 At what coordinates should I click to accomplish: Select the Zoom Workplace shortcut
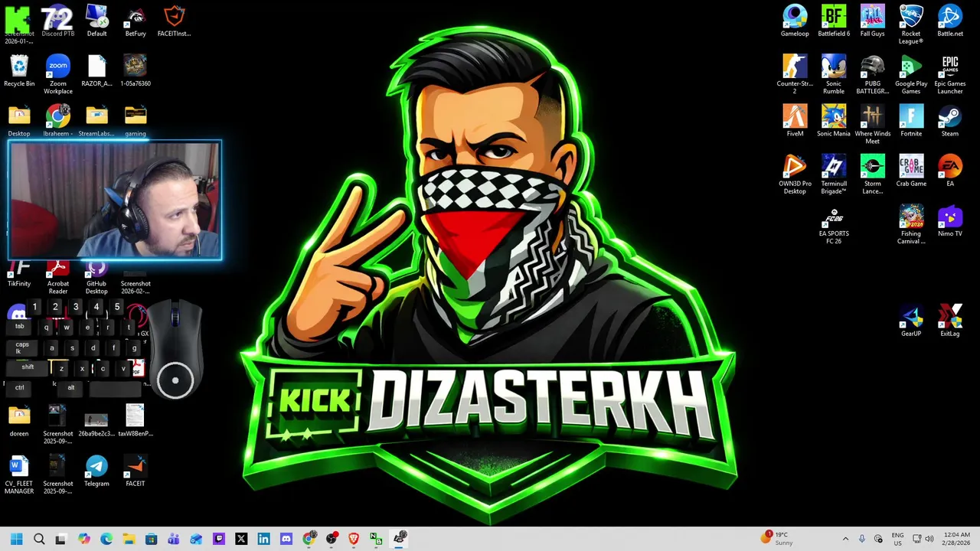point(57,75)
